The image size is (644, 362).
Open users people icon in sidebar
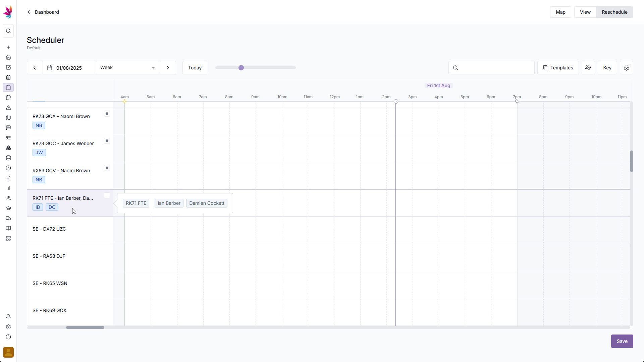[8, 198]
